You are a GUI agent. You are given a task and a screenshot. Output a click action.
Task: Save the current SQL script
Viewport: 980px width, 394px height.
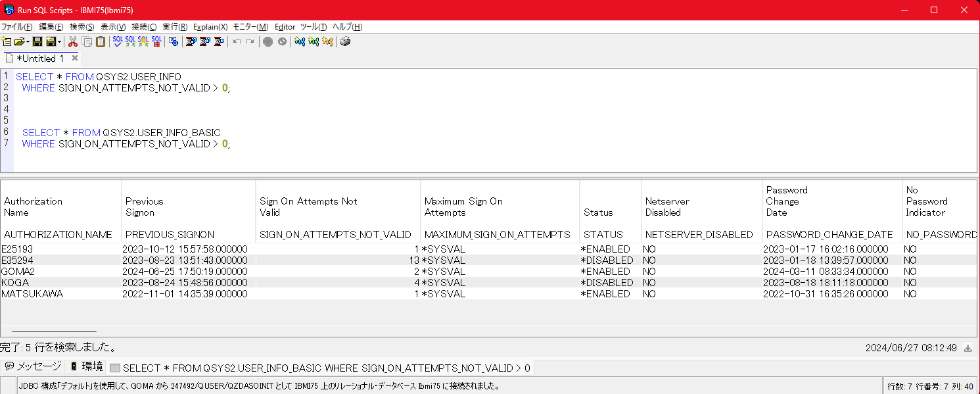point(38,41)
